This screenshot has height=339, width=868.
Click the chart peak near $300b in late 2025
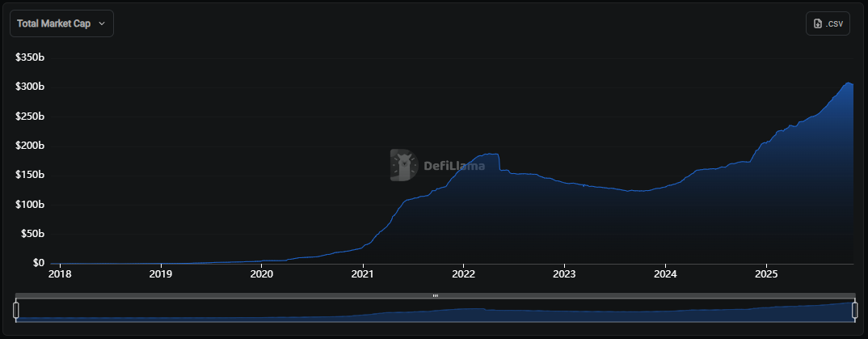tap(848, 83)
